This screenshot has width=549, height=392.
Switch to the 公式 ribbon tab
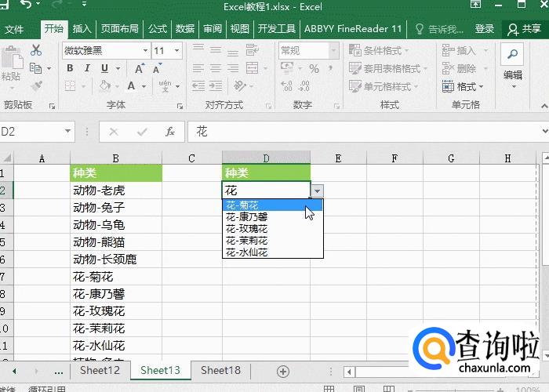click(157, 29)
